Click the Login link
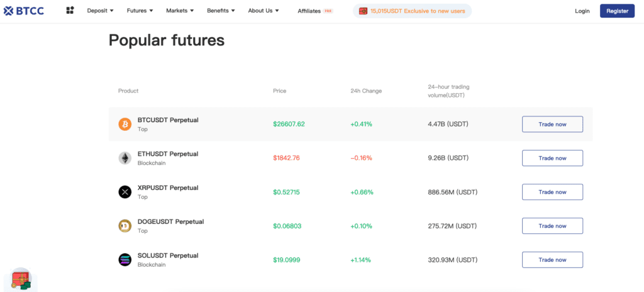Image resolution: width=644 pixels, height=292 pixels. (x=582, y=11)
